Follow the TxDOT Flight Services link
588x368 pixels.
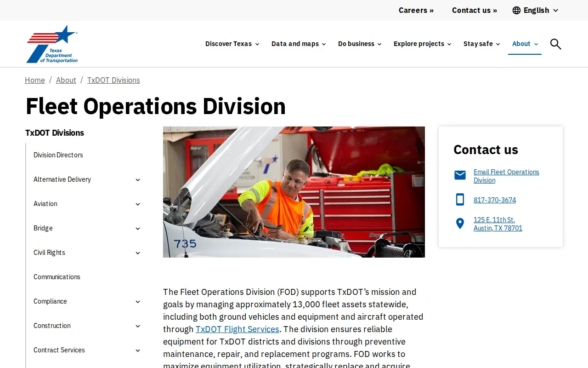click(x=237, y=329)
